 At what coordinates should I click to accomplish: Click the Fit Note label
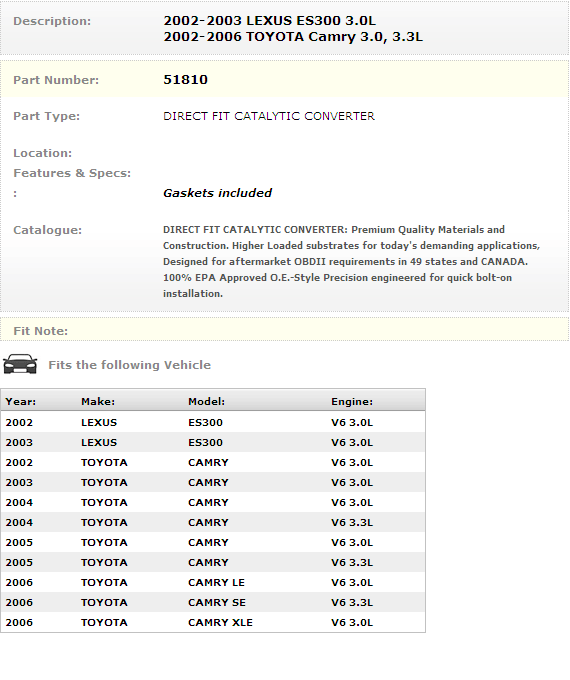pyautogui.click(x=40, y=331)
